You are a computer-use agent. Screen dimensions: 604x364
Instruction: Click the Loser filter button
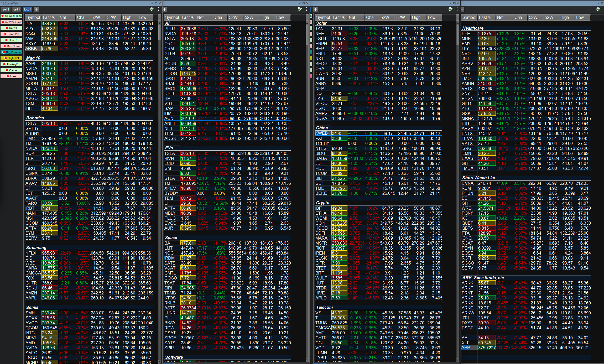[12, 76]
